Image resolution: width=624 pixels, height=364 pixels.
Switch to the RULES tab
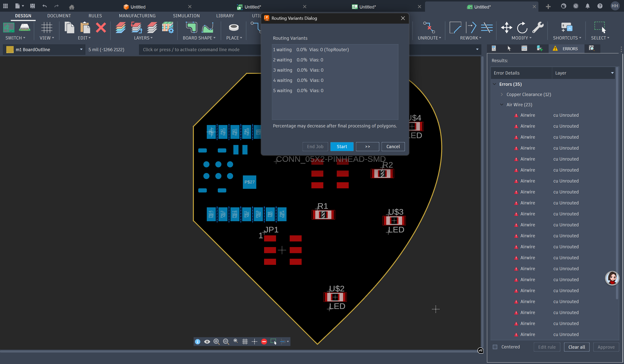click(95, 16)
